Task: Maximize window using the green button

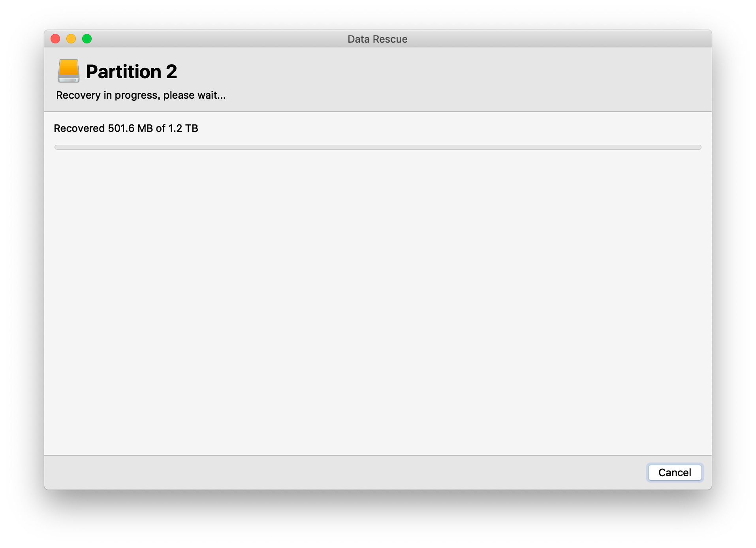Action: [x=87, y=39]
